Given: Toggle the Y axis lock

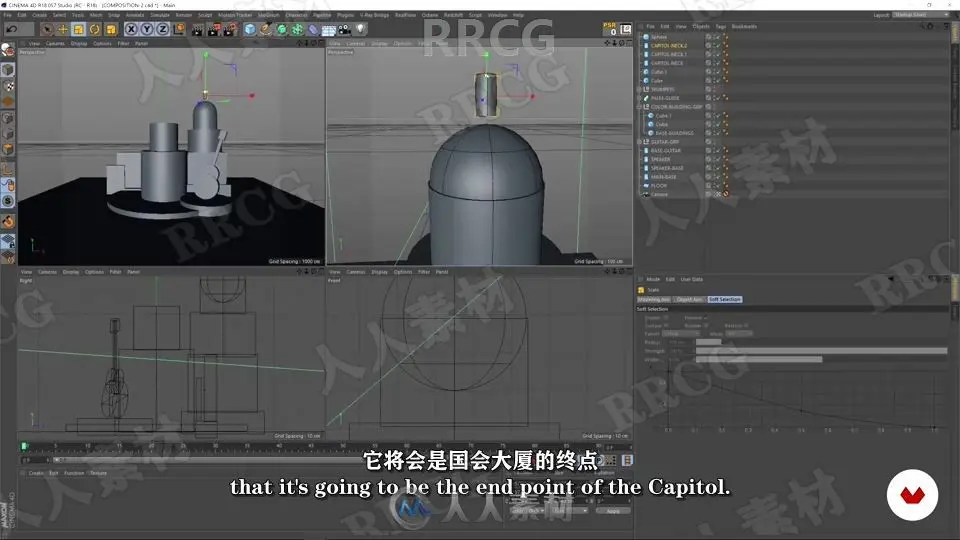Looking at the screenshot, I should click(x=147, y=29).
